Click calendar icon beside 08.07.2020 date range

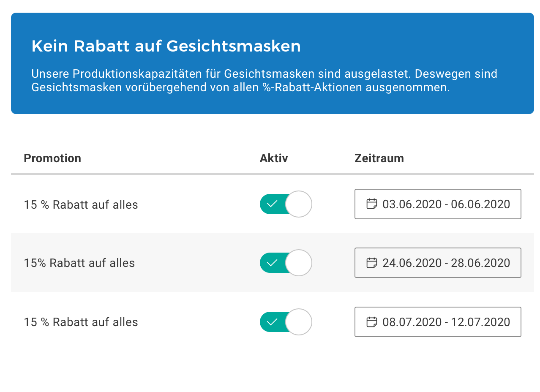click(x=371, y=322)
